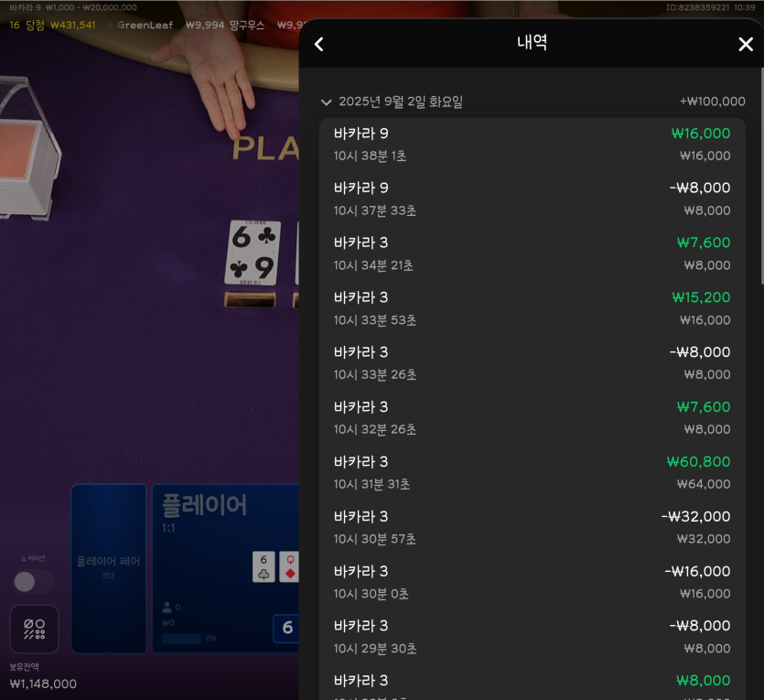The image size is (764, 700).
Task: Click the 플레이어 bet percentage progress bar
Action: point(181,639)
